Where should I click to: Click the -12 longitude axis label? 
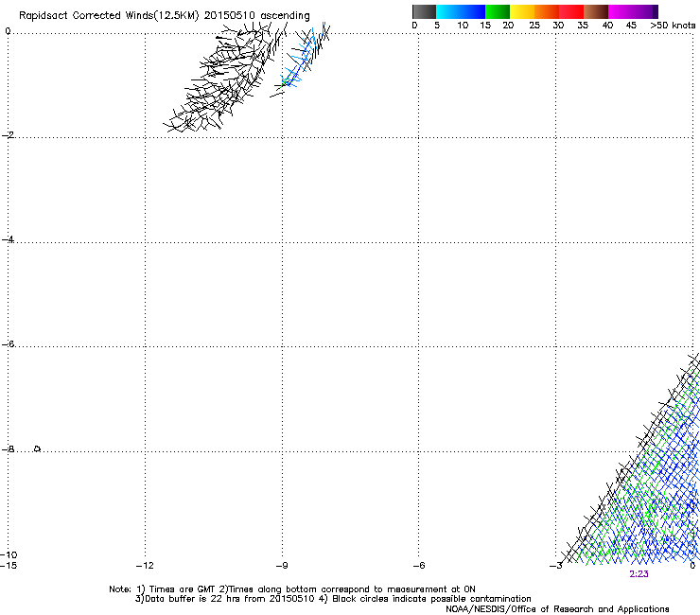point(145,566)
